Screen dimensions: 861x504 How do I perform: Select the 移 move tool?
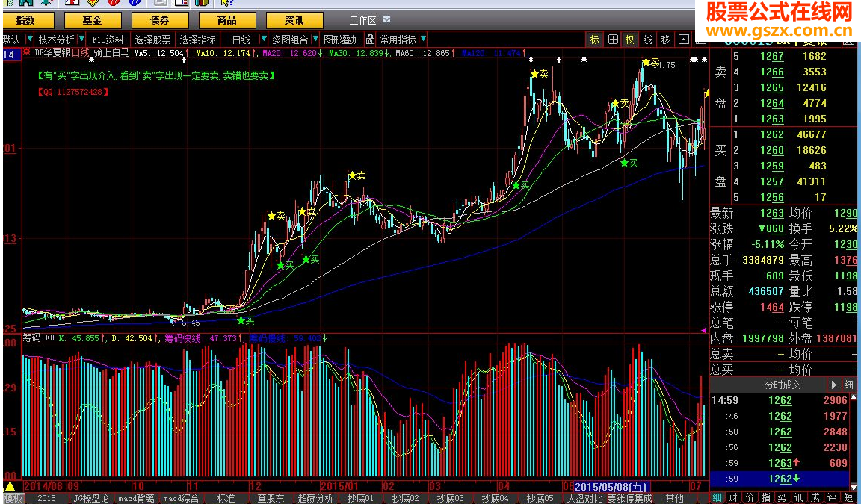pyautogui.click(x=665, y=40)
